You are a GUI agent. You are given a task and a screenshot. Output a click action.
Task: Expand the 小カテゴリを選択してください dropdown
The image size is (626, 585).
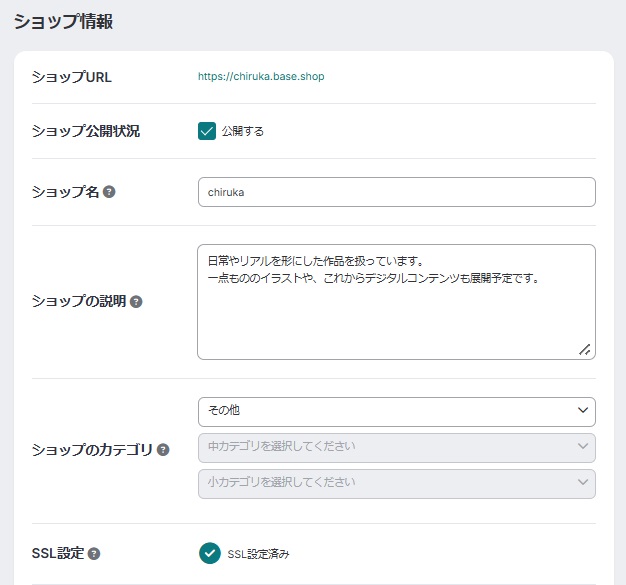tap(396, 483)
